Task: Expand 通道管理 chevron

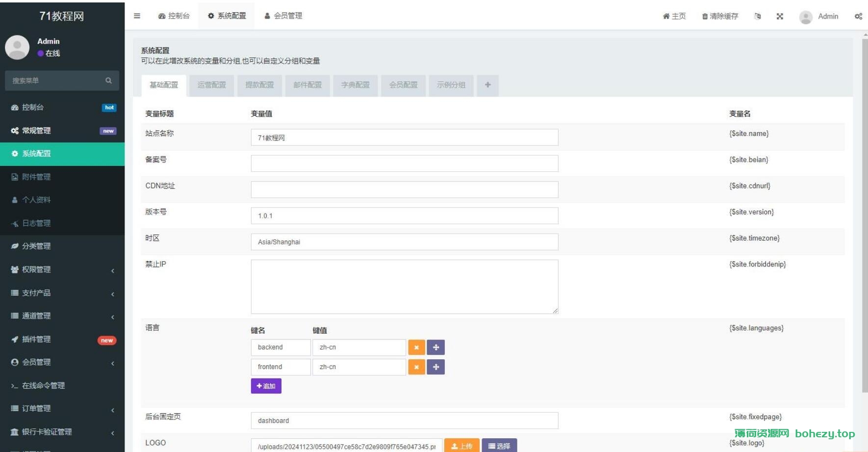Action: (113, 317)
